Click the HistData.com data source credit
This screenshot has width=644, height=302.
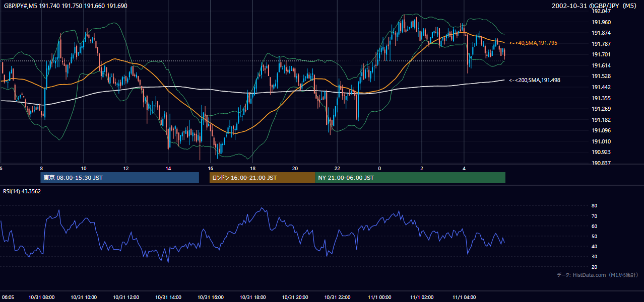tap(597, 275)
